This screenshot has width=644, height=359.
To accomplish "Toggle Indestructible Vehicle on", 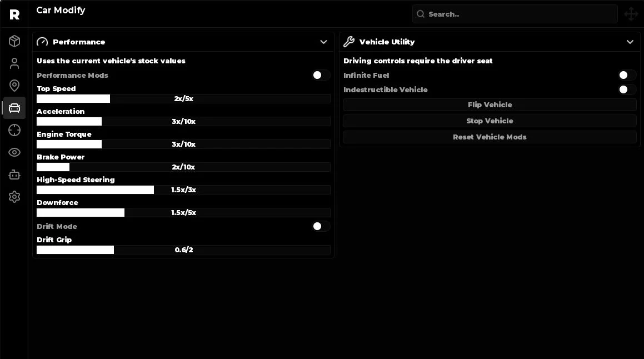I will coord(627,89).
